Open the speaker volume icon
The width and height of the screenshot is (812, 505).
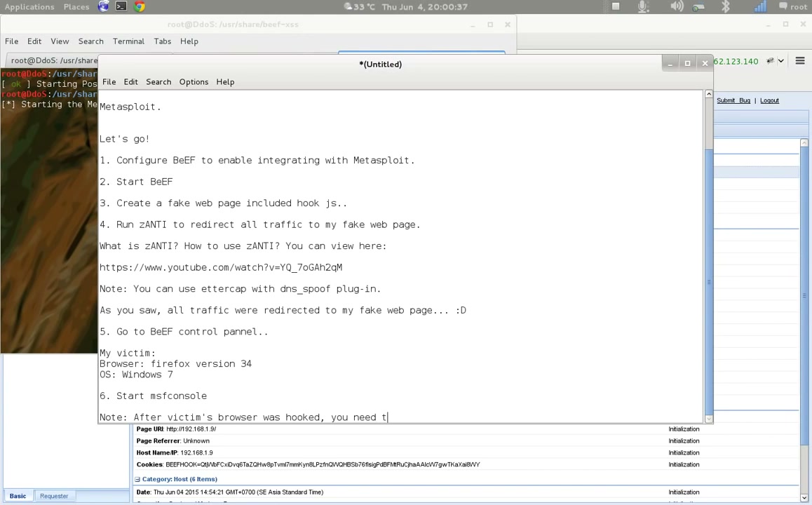click(x=677, y=6)
